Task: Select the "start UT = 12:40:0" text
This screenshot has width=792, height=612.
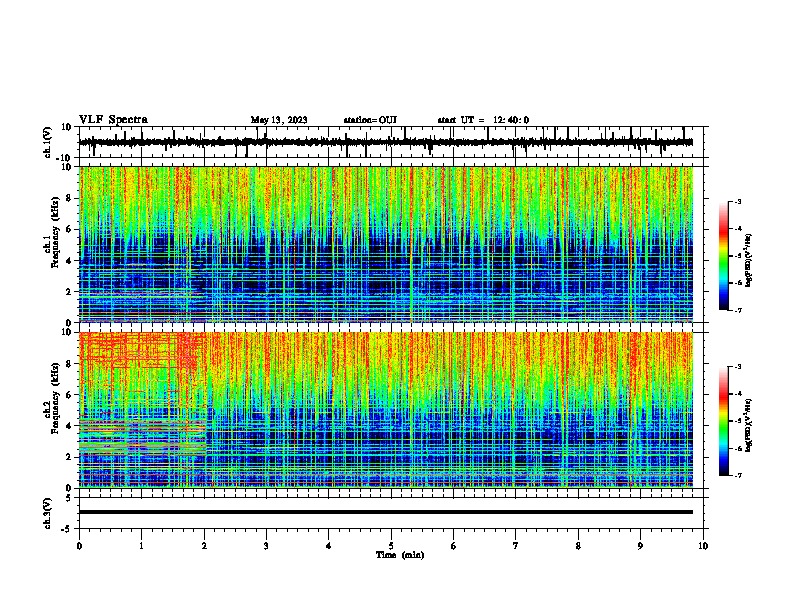Action: pyautogui.click(x=483, y=120)
